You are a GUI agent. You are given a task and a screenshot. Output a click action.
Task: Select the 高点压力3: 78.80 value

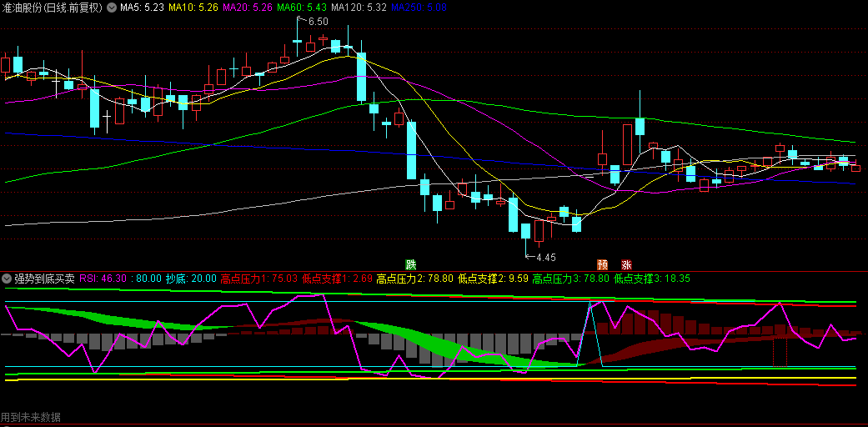tap(570, 278)
